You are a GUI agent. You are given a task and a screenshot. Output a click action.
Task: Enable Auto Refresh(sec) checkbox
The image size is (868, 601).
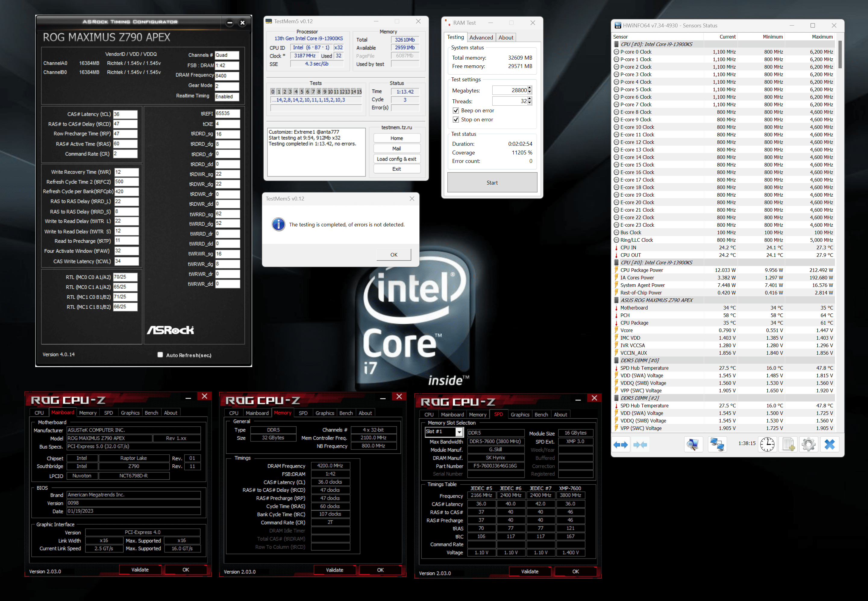tap(160, 355)
